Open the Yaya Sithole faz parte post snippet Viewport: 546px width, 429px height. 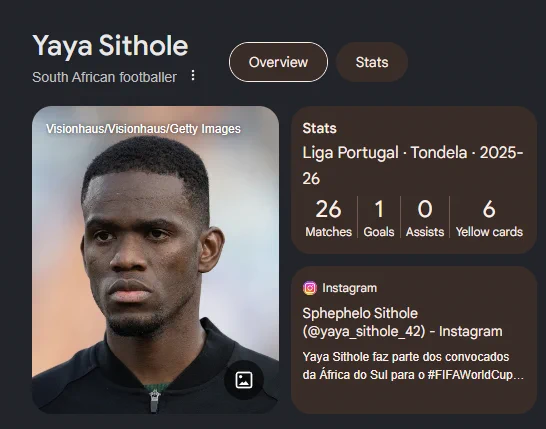(x=413, y=366)
